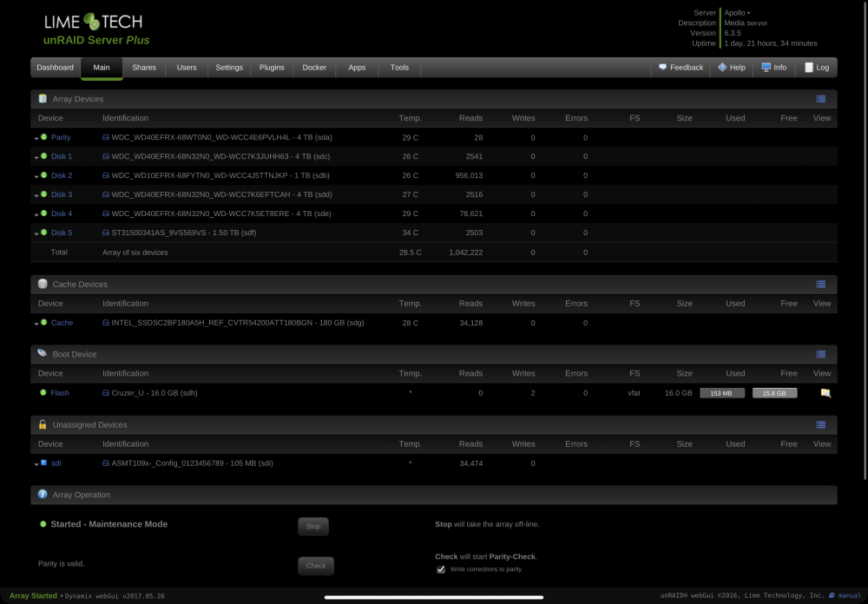868x604 pixels.
Task: Click the sdi blue square status icon
Action: pyautogui.click(x=43, y=463)
